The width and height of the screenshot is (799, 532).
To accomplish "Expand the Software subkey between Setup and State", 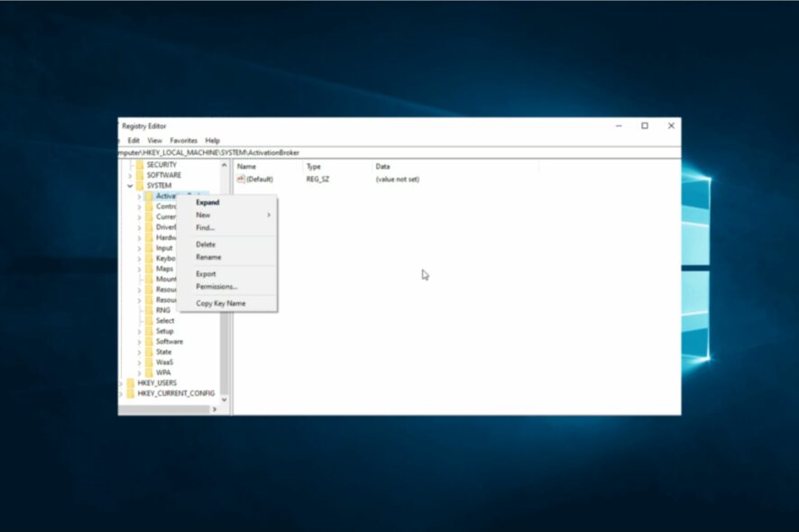I will click(x=139, y=342).
